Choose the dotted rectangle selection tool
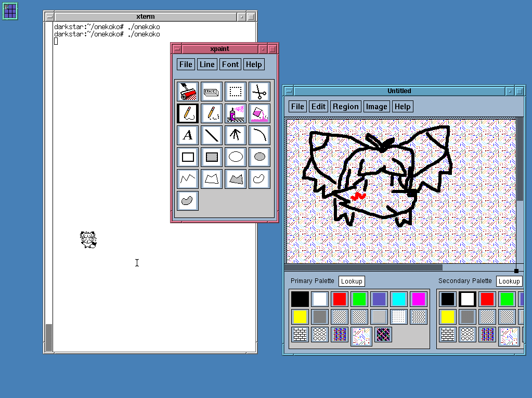532x398 pixels. 236,92
